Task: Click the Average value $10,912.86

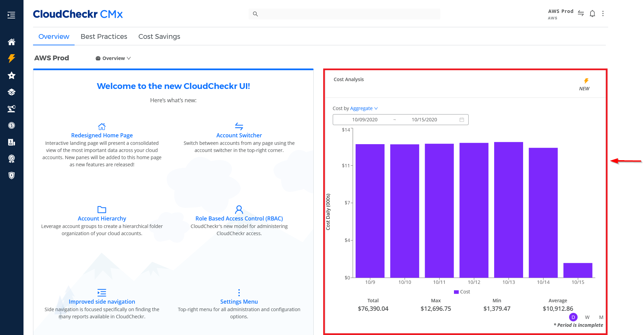Action: tap(558, 309)
